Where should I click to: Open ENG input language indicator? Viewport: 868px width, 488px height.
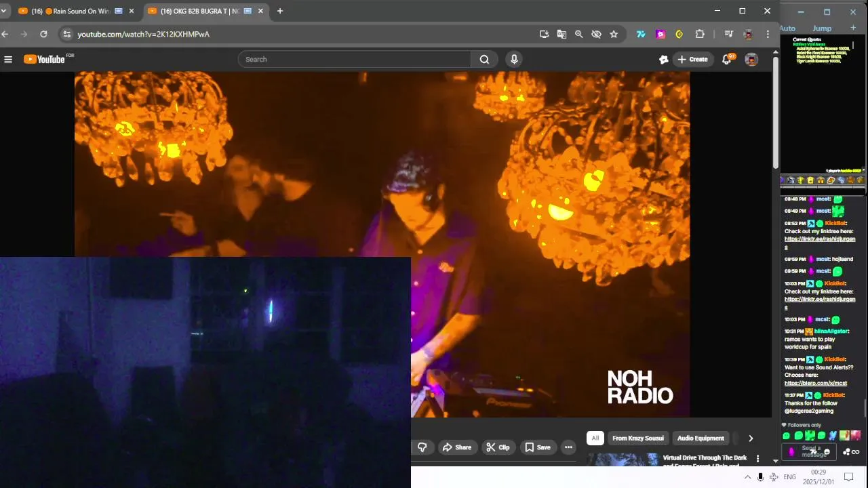pyautogui.click(x=789, y=477)
